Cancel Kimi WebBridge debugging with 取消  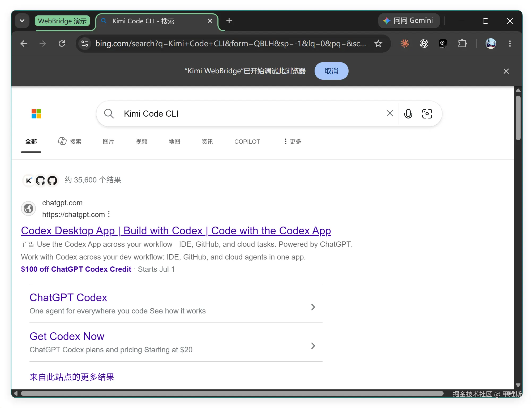coord(331,71)
